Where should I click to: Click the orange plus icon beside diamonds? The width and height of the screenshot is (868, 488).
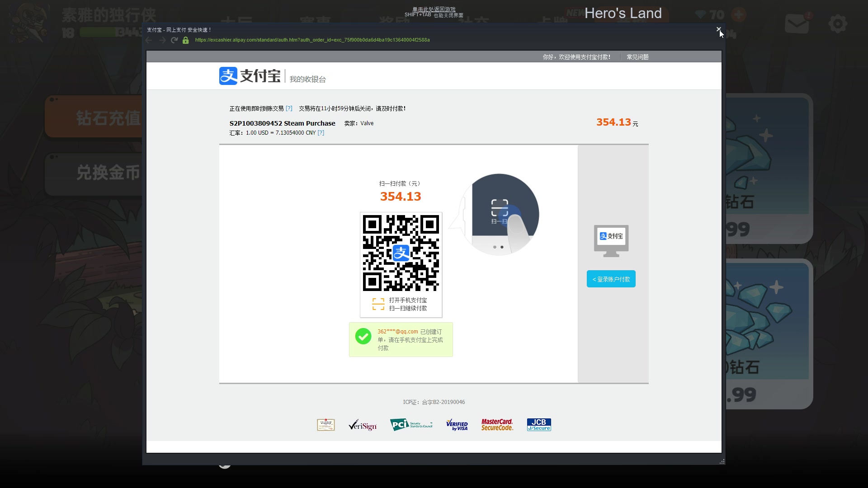pos(738,14)
